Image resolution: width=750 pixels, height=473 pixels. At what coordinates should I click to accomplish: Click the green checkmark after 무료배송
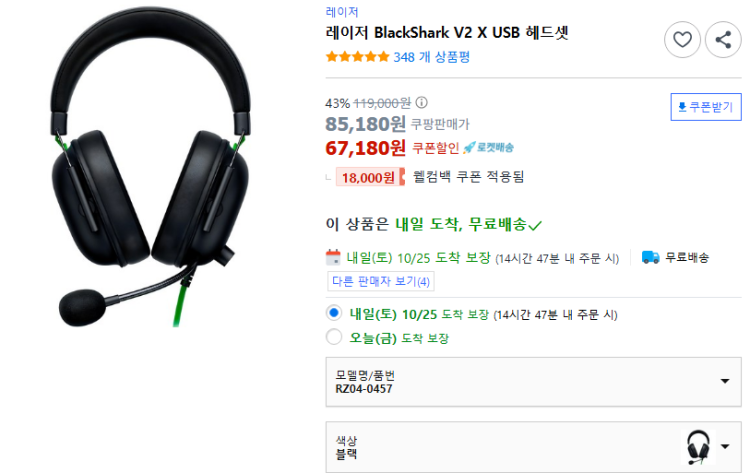(x=535, y=225)
